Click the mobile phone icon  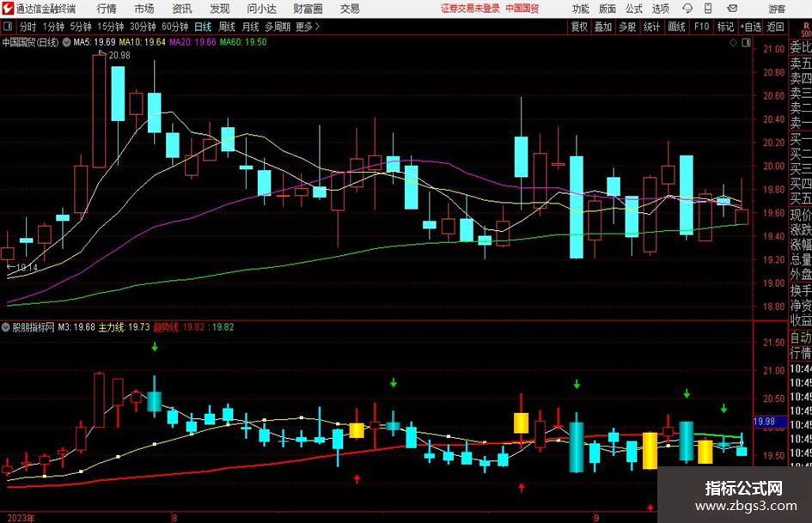point(708,9)
